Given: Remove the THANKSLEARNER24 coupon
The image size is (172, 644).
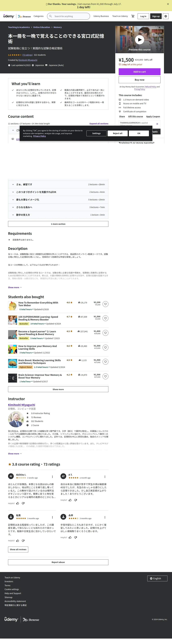Looking at the screenshot, I should tap(157, 124).
